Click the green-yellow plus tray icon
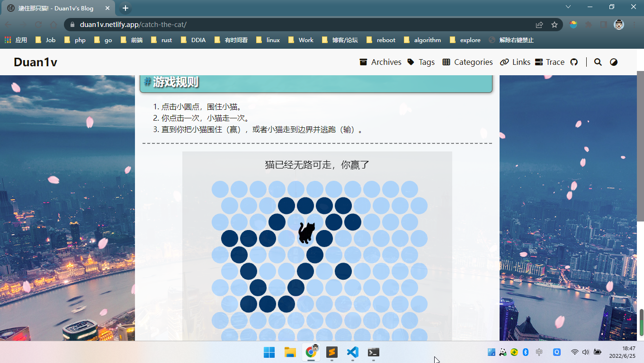Viewport: 644px width, 363px height. (x=514, y=352)
